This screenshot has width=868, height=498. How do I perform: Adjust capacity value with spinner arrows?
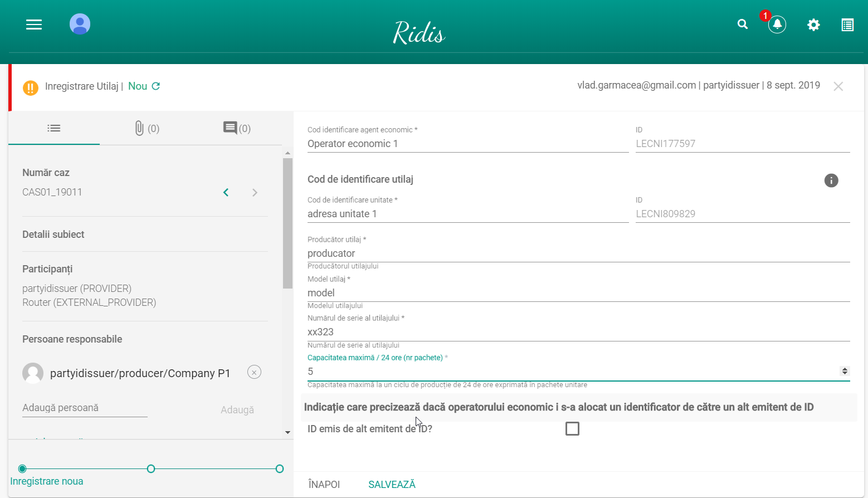pos(845,371)
